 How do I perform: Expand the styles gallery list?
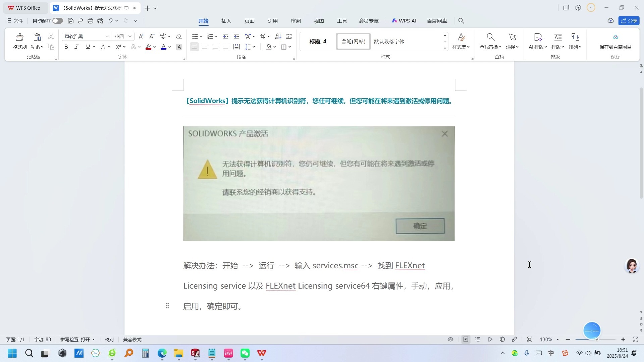[445, 48]
